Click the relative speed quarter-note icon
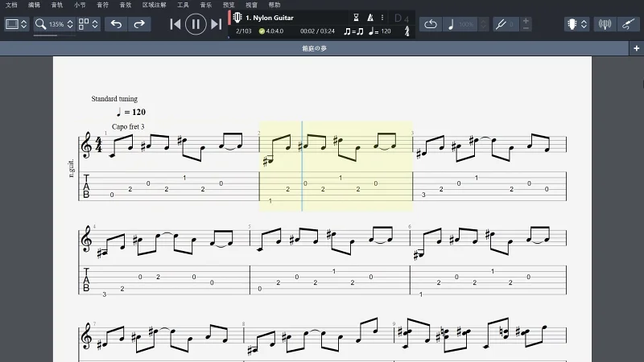The width and height of the screenshot is (644, 362). tap(451, 24)
